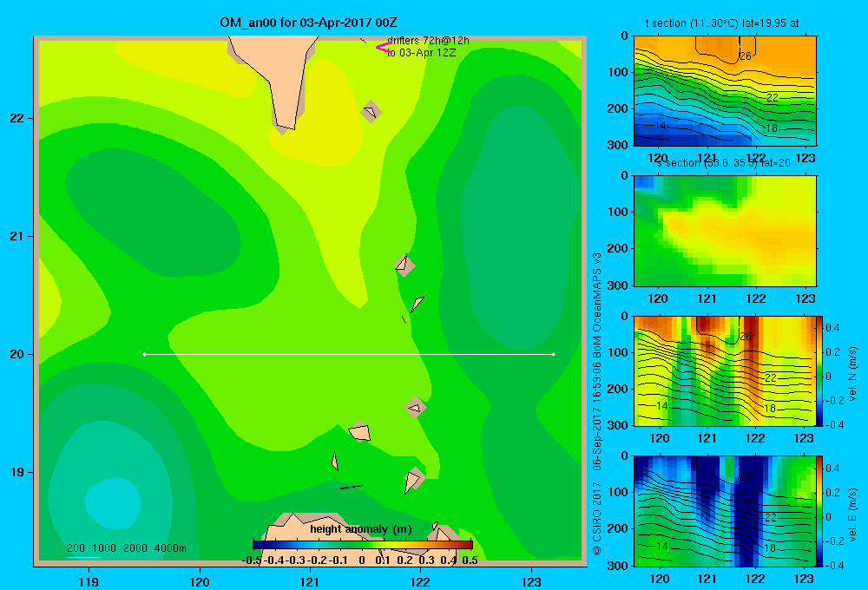This screenshot has height=590, width=868.
Task: Click the 'drifters 72h@12h' label
Action: pyautogui.click(x=428, y=41)
